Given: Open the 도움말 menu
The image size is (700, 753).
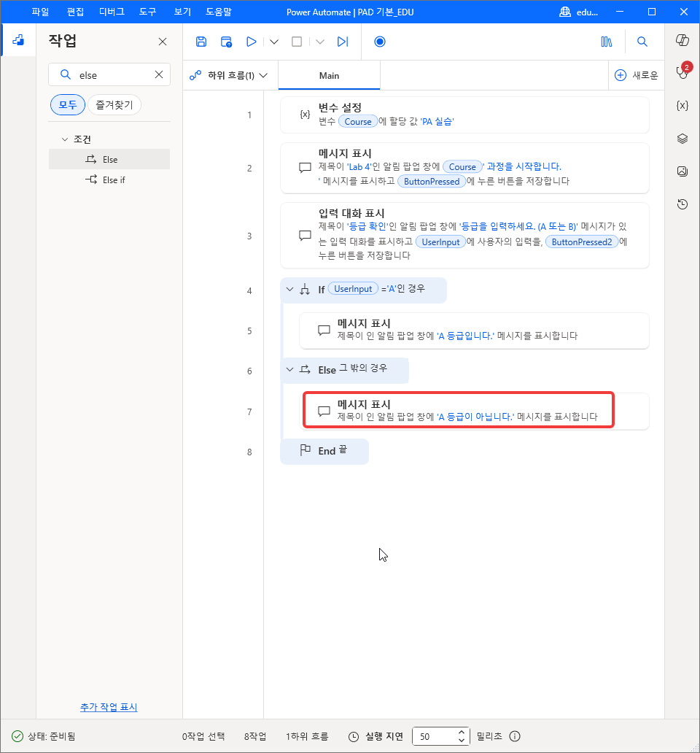Looking at the screenshot, I should [x=219, y=12].
